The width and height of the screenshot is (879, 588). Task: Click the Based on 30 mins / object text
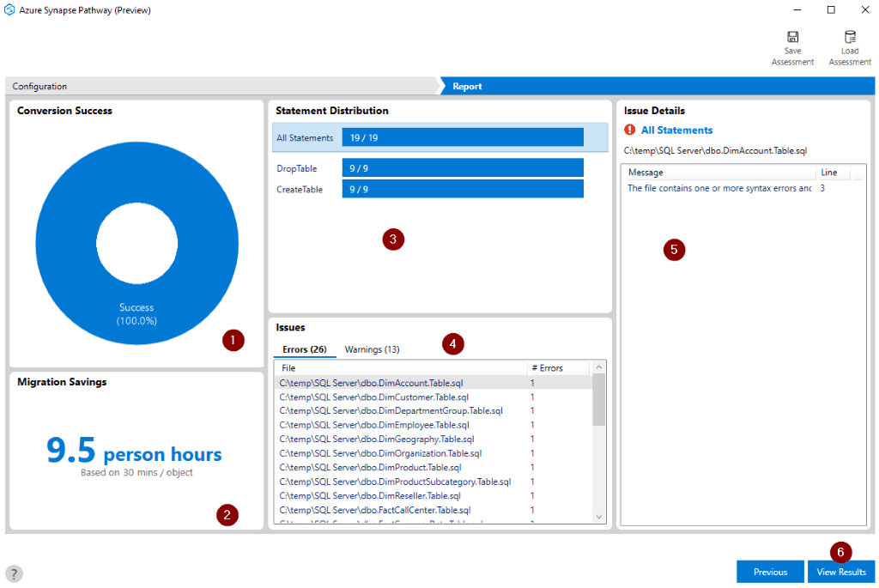pyautogui.click(x=136, y=472)
